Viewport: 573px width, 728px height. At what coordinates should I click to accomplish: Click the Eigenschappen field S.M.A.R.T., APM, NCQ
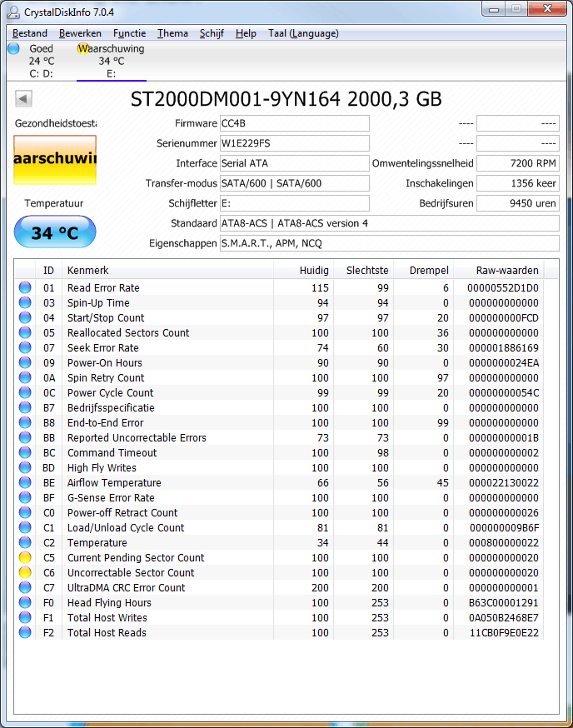click(x=390, y=243)
